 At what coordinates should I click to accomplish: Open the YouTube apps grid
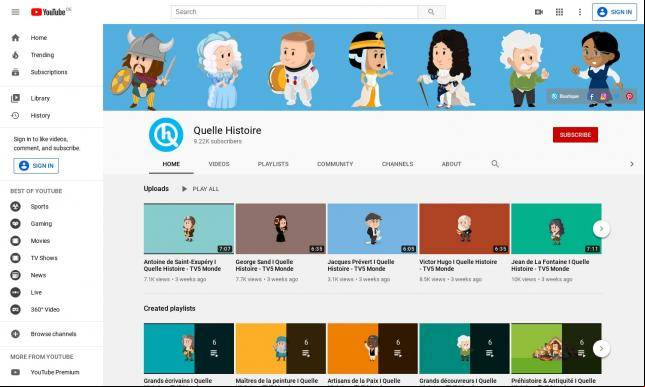click(559, 12)
